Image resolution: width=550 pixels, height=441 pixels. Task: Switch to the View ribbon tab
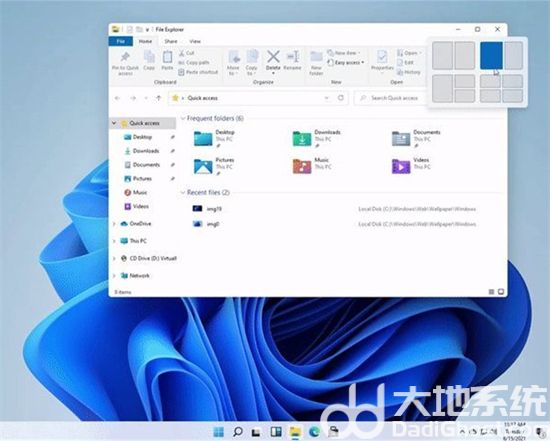point(195,41)
